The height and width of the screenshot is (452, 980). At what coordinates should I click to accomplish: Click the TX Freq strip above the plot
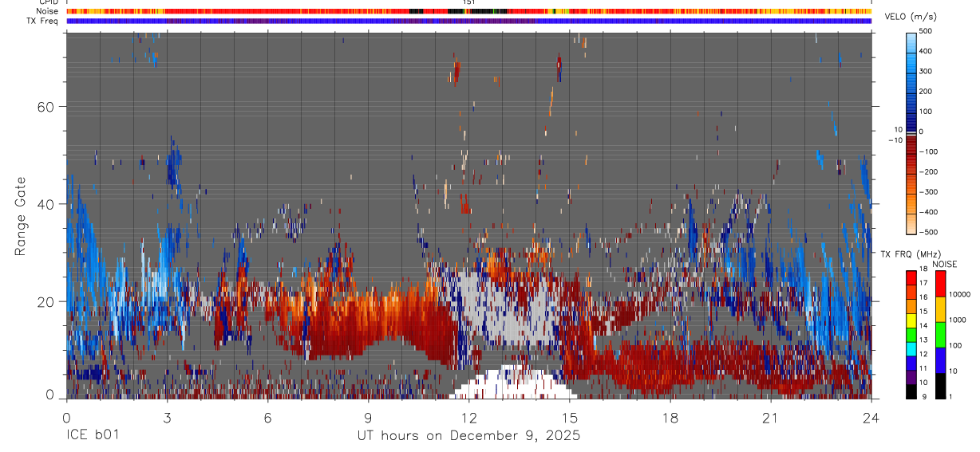click(x=469, y=21)
